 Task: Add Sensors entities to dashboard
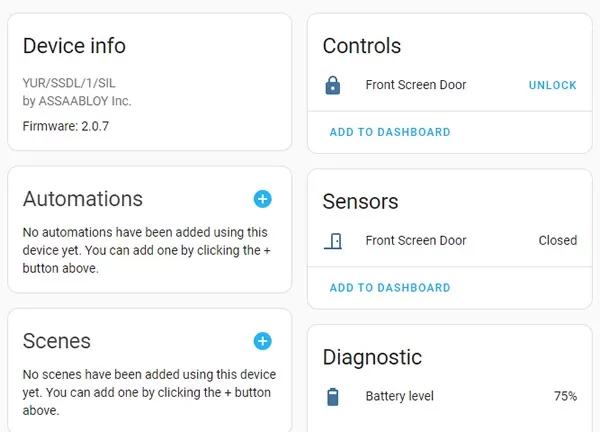[390, 288]
